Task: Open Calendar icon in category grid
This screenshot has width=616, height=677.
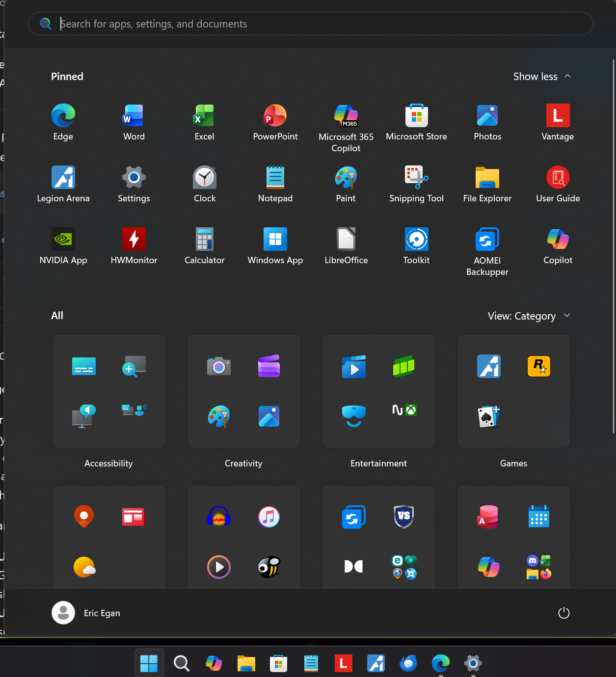Action: pos(539,516)
